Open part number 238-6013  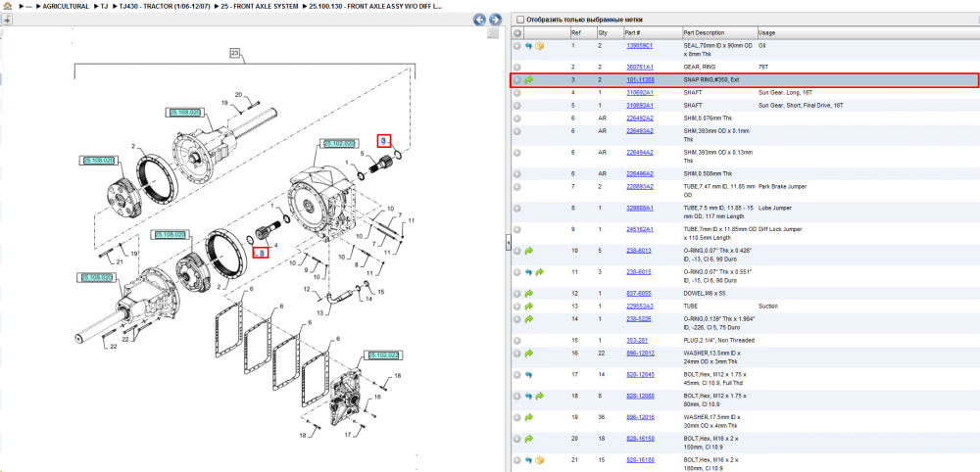tap(638, 251)
